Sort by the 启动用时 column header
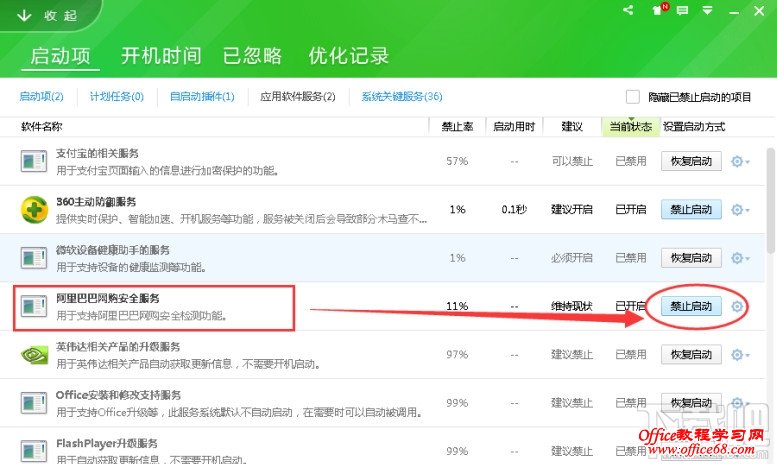Viewport: 777px width, 464px height. coord(514,127)
